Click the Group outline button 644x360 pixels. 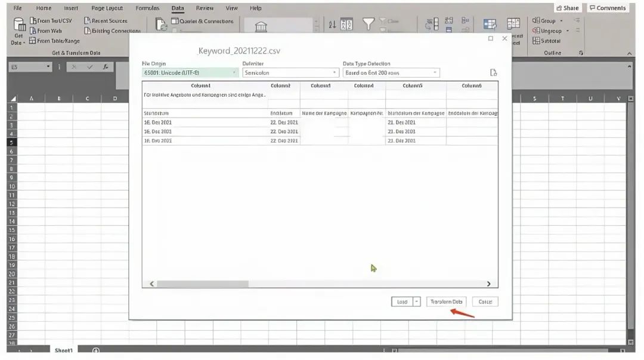pos(544,20)
